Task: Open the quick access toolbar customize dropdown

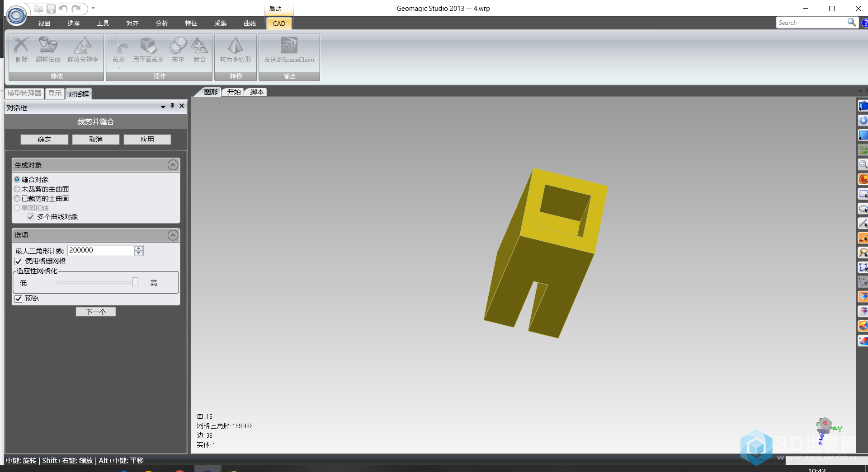Action: click(x=93, y=8)
